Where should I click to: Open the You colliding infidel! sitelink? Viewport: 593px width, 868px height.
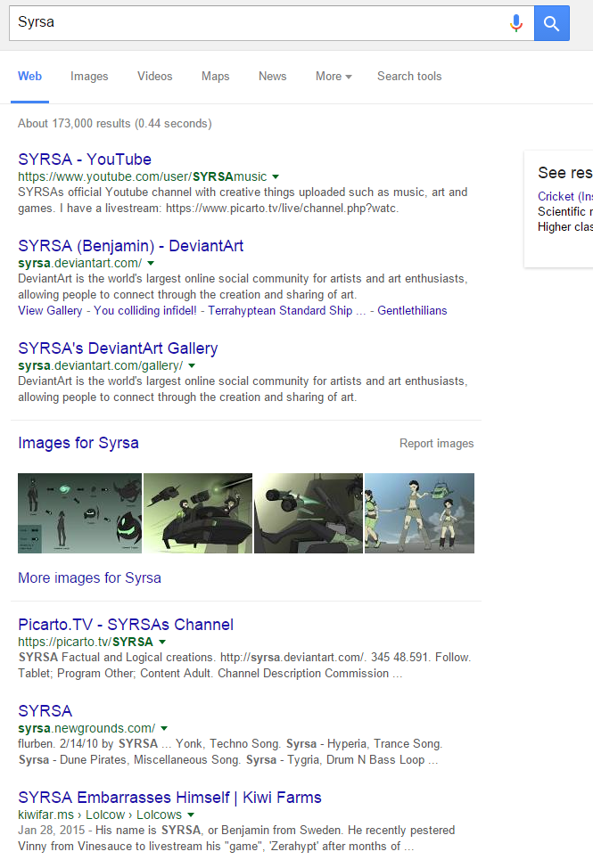point(145,310)
